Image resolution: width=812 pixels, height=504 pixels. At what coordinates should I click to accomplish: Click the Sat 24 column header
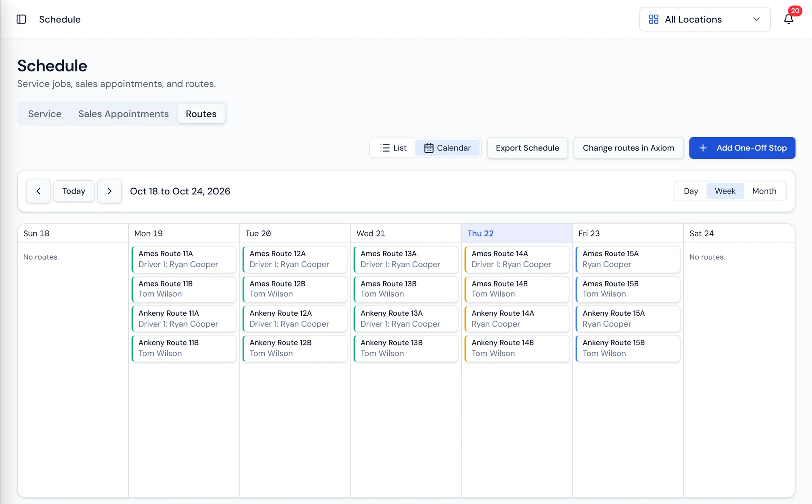pyautogui.click(x=739, y=233)
